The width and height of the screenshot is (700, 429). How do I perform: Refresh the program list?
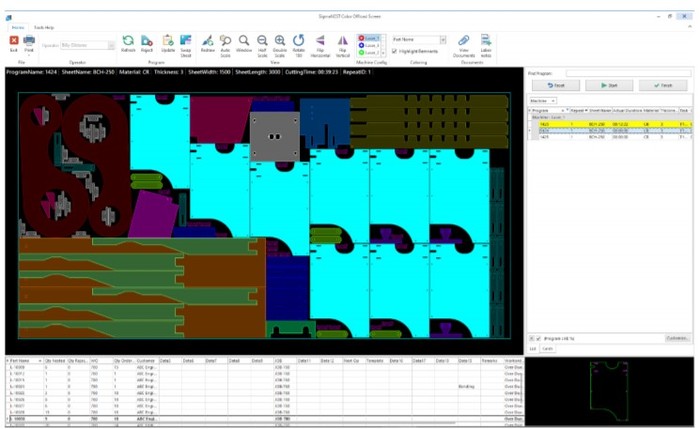(128, 41)
